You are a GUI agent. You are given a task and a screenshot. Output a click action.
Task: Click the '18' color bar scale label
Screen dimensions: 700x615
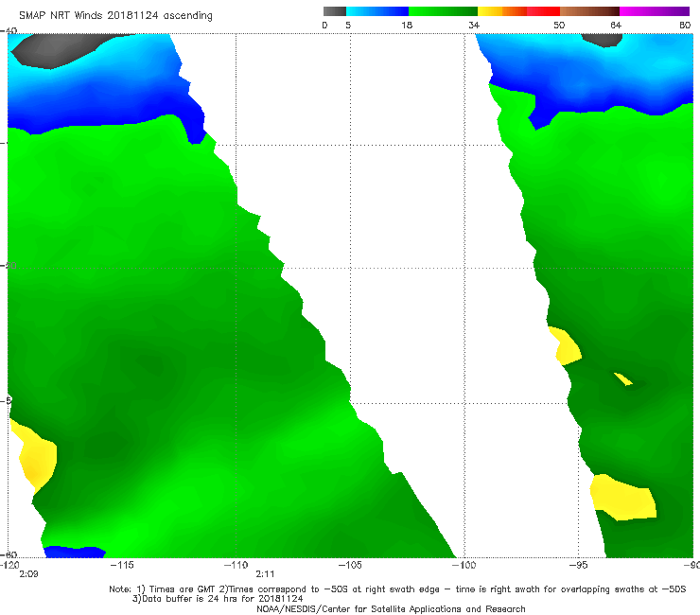pyautogui.click(x=407, y=25)
